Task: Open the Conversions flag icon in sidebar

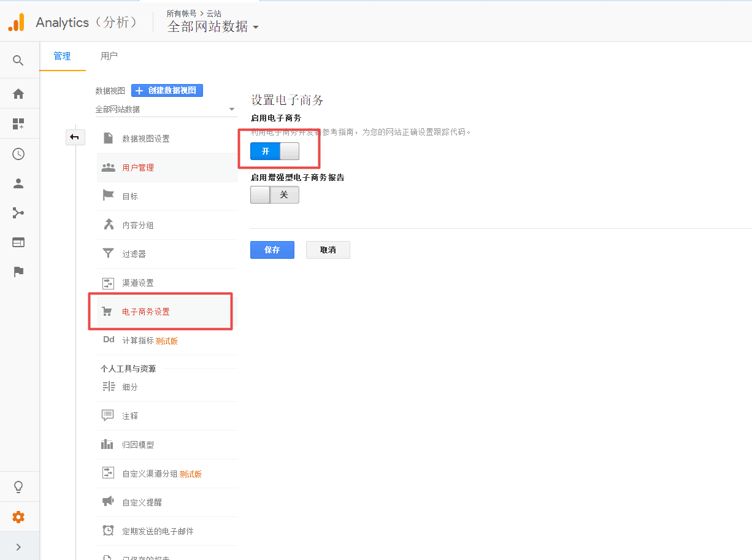Action: coord(18,272)
